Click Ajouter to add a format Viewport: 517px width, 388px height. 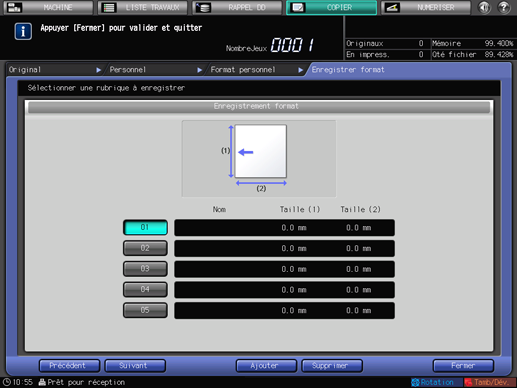point(266,366)
